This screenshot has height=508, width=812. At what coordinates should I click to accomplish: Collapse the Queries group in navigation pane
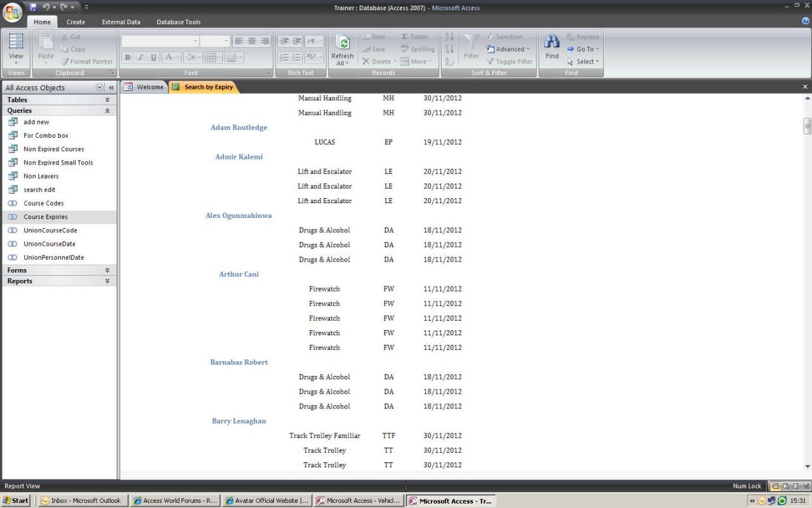coord(60,110)
